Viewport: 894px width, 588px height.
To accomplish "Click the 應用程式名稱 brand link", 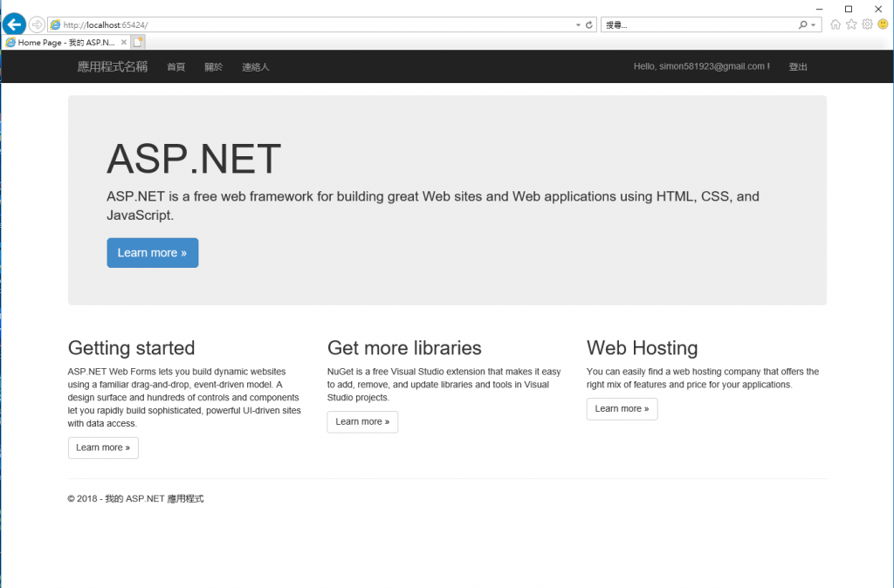I will tap(113, 66).
